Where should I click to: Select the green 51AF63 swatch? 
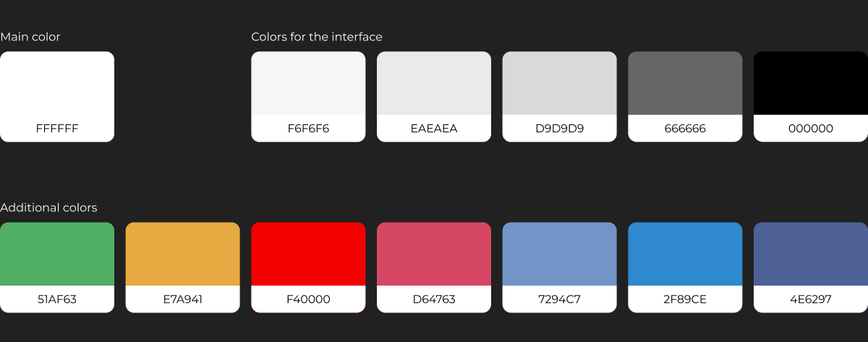[57, 255]
